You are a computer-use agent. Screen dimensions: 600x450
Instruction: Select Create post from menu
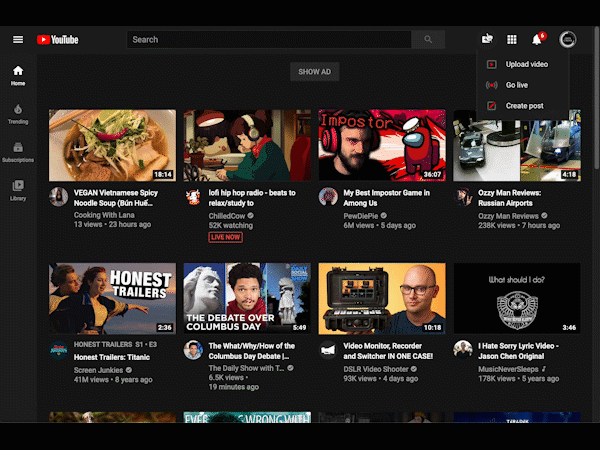(x=524, y=106)
